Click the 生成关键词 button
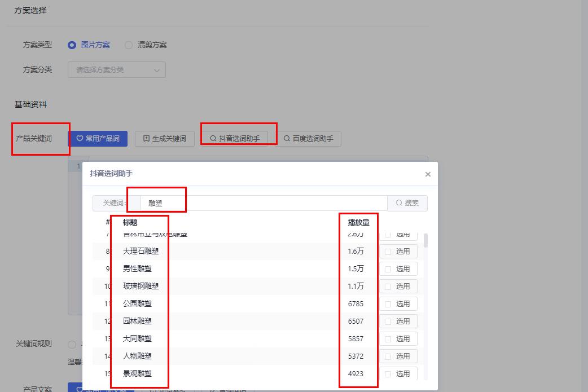The image size is (588, 392). click(x=165, y=138)
